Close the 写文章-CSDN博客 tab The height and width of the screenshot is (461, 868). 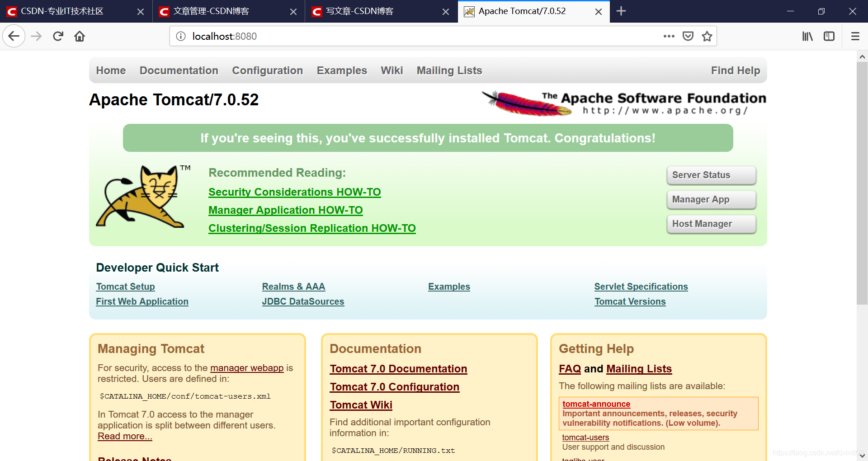tap(446, 12)
